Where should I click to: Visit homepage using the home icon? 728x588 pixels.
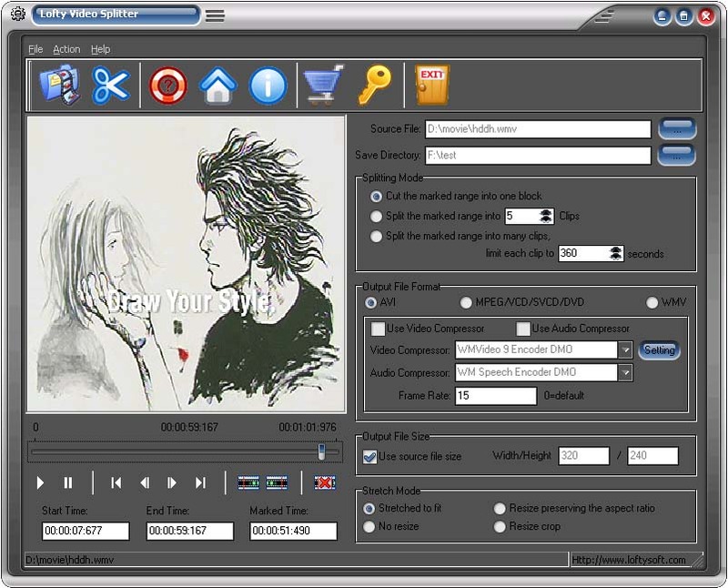point(218,84)
